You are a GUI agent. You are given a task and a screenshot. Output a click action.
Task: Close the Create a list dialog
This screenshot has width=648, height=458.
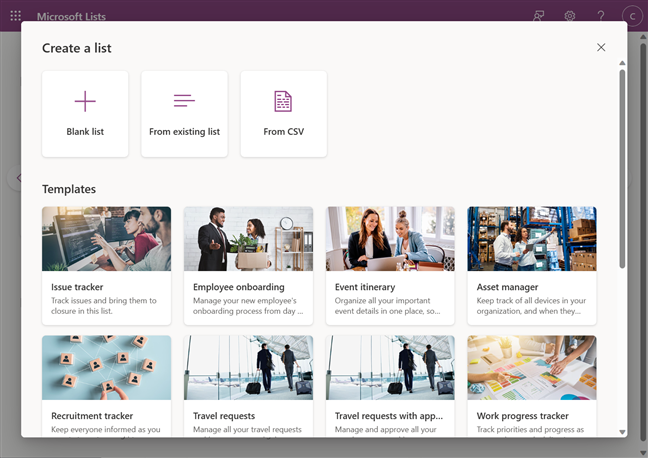point(601,47)
